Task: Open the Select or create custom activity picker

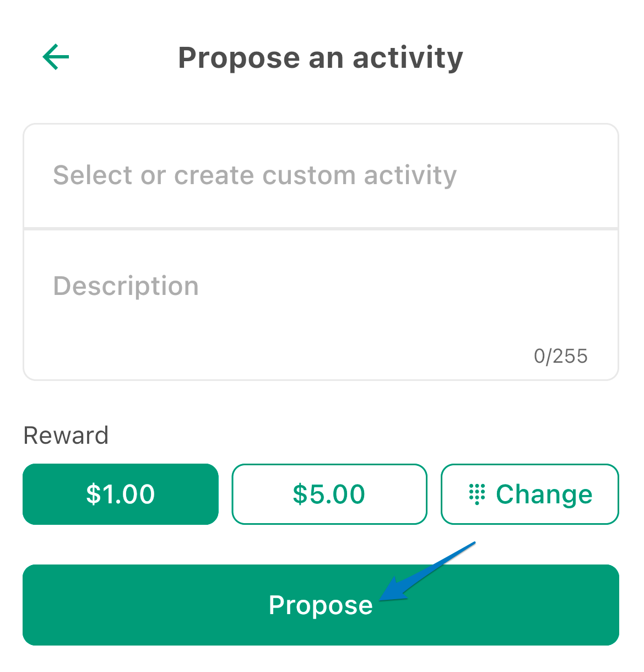Action: click(321, 175)
